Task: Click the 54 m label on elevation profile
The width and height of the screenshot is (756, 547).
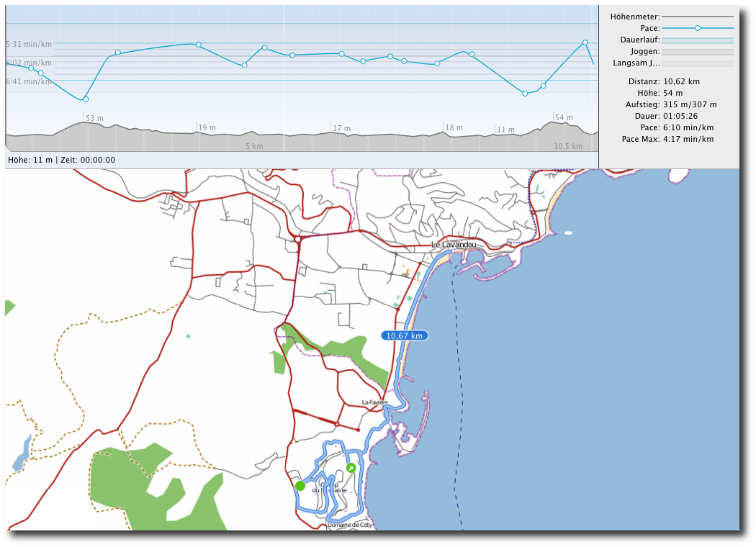Action: point(564,117)
